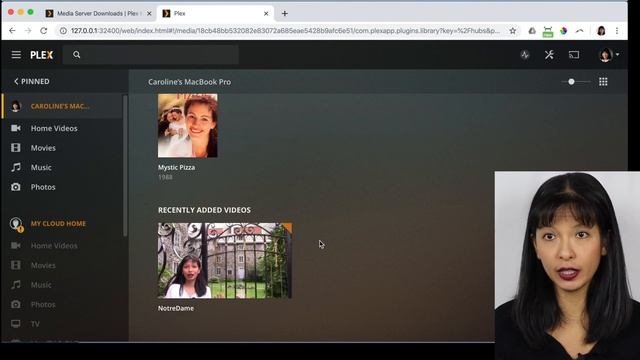This screenshot has width=640, height=360.
Task: Click the sidebar scrollbar
Action: (125, 165)
